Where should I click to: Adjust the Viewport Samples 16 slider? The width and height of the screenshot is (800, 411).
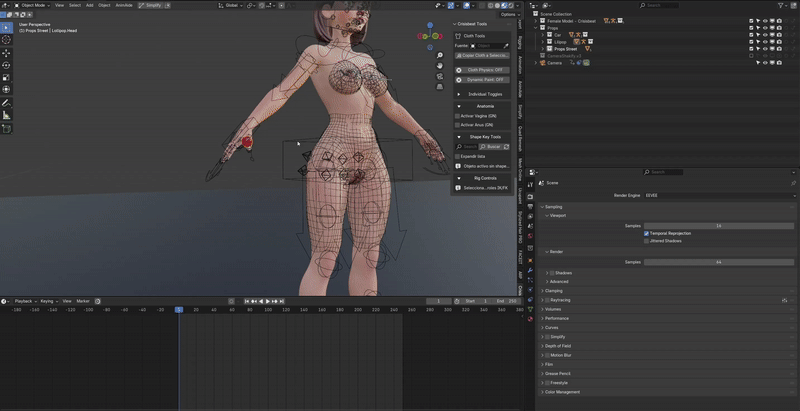[719, 226]
